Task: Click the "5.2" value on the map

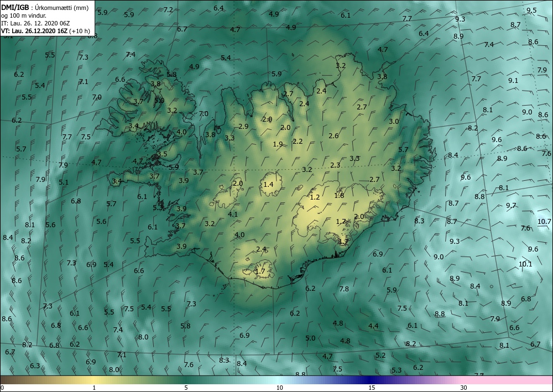Action: pyautogui.click(x=380, y=355)
